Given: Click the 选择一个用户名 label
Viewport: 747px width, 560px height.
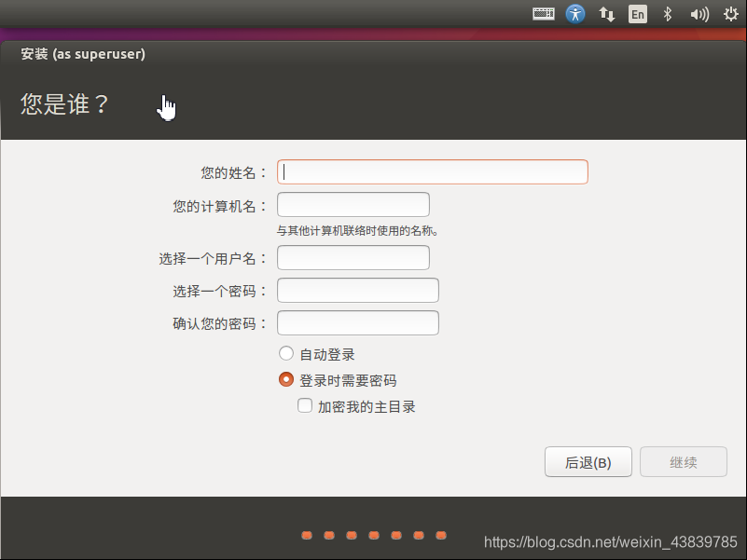Looking at the screenshot, I should point(213,259).
